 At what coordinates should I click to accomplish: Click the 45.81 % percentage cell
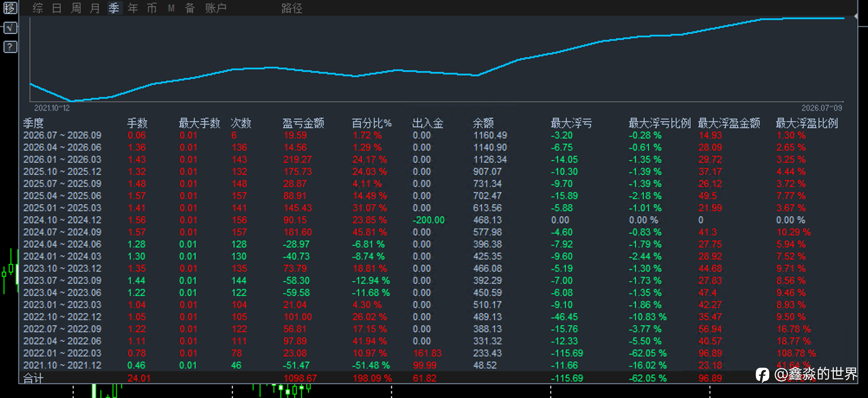(370, 232)
